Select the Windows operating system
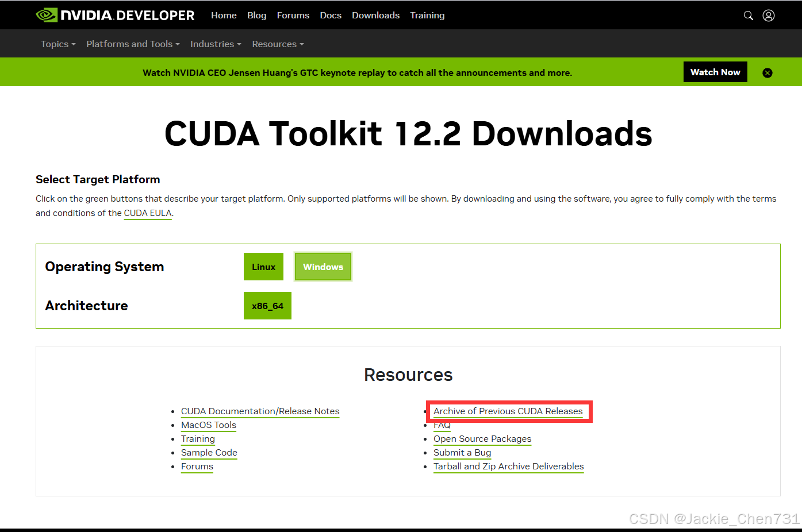This screenshot has width=802, height=532. pyautogui.click(x=323, y=267)
